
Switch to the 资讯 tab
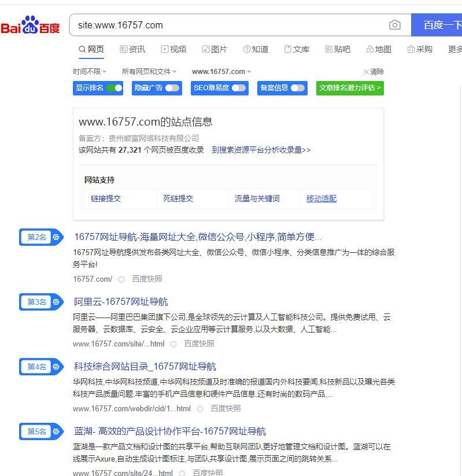pyautogui.click(x=132, y=49)
